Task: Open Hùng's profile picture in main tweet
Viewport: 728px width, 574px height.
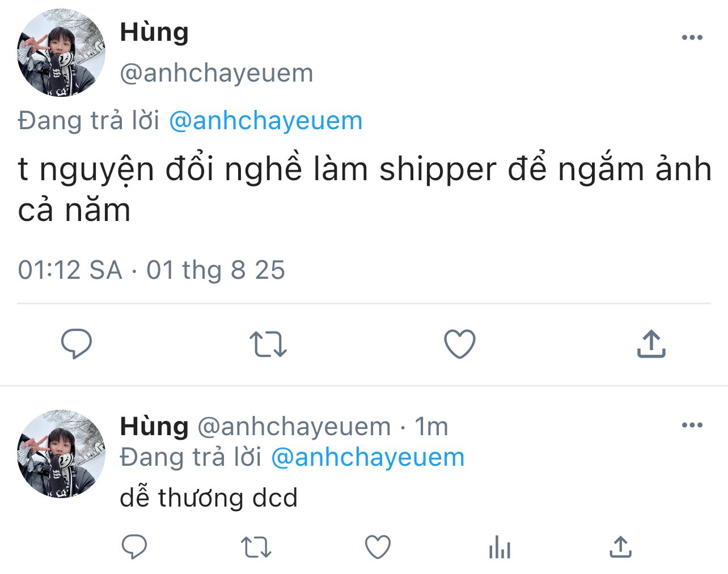Action: [x=61, y=53]
